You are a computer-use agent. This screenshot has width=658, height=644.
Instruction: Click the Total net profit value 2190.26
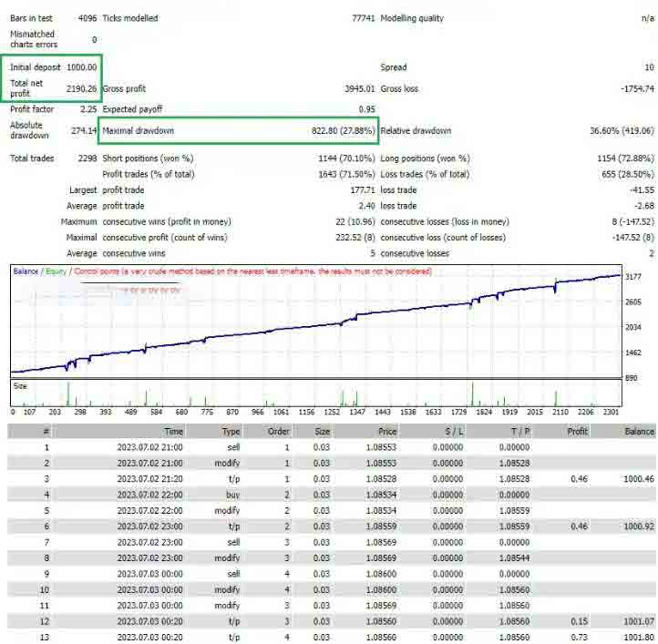(x=82, y=89)
